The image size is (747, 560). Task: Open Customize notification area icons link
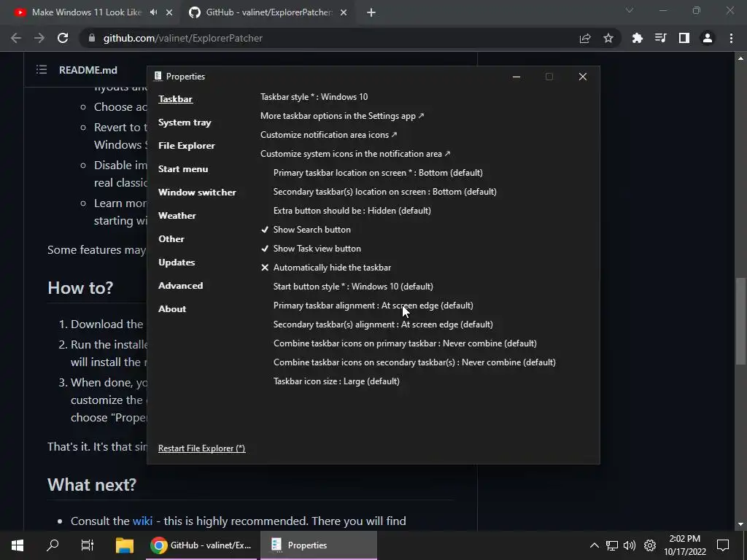329,135
